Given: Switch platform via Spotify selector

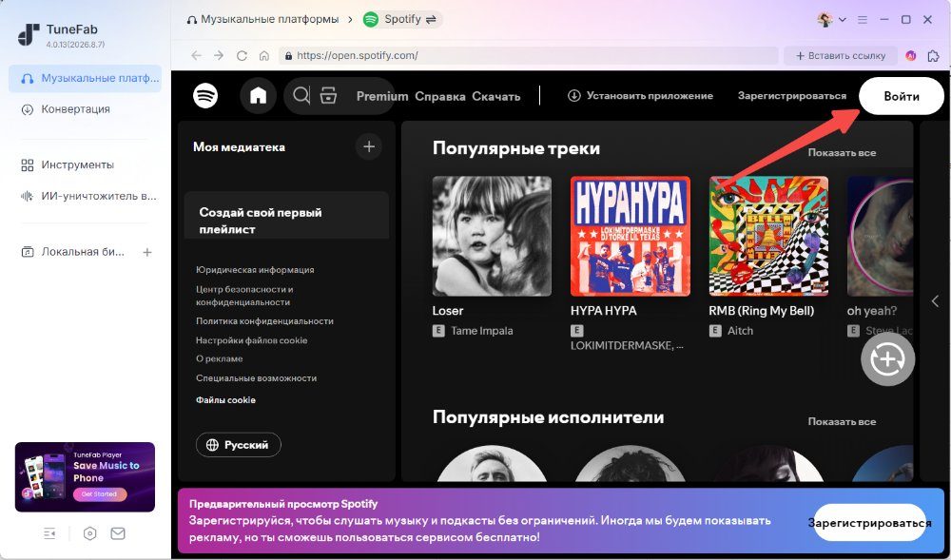Looking at the screenshot, I should click(402, 19).
